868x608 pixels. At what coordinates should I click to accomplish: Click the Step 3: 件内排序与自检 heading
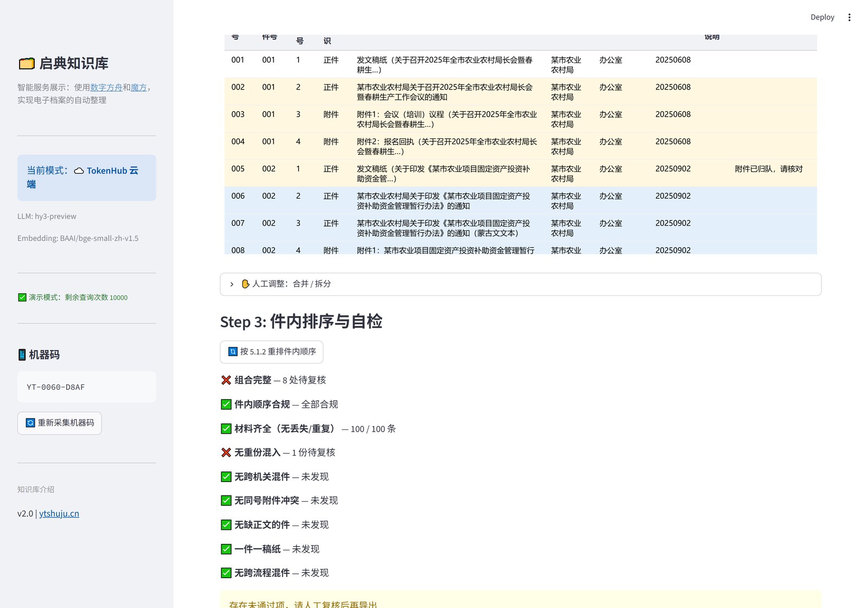pyautogui.click(x=301, y=321)
